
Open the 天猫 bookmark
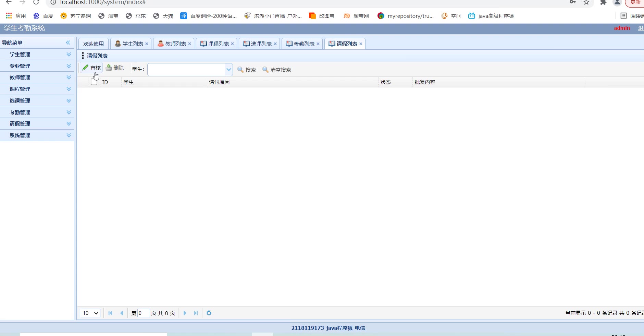[x=163, y=16]
